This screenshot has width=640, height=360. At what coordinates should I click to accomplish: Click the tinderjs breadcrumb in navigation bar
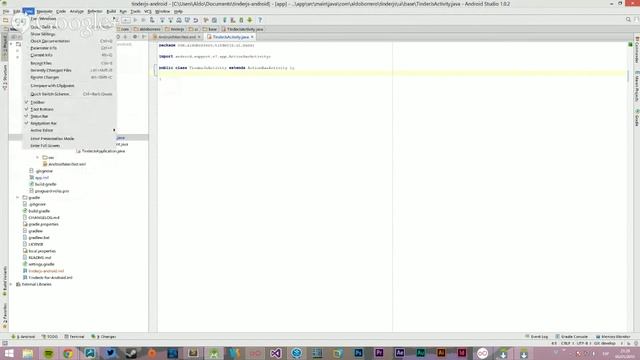175,29
